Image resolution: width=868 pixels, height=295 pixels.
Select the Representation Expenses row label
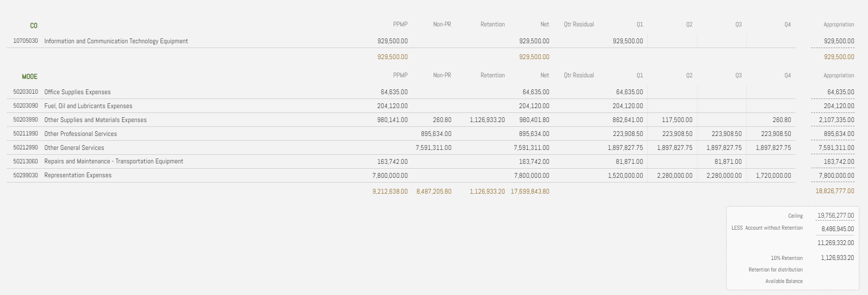tap(78, 175)
